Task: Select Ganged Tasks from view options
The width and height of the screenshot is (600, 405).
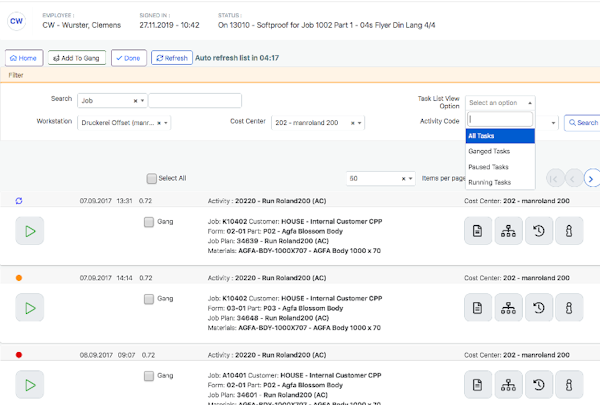Action: tap(489, 151)
